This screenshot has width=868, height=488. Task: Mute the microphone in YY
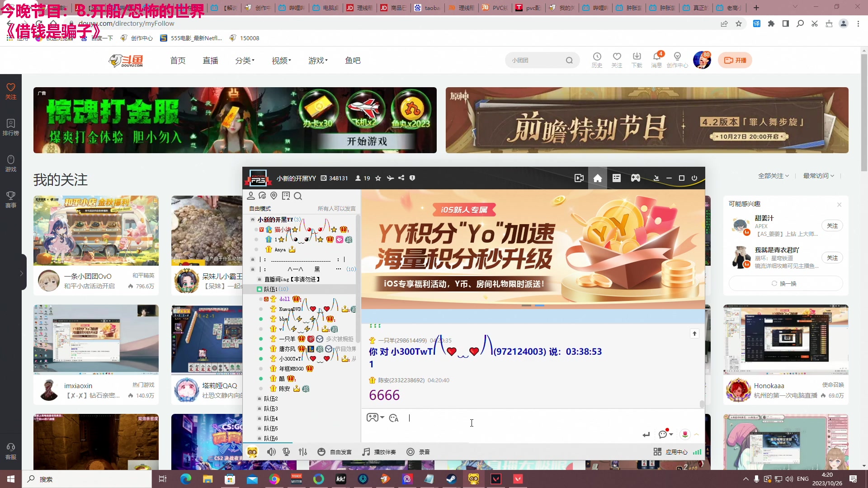point(286,451)
